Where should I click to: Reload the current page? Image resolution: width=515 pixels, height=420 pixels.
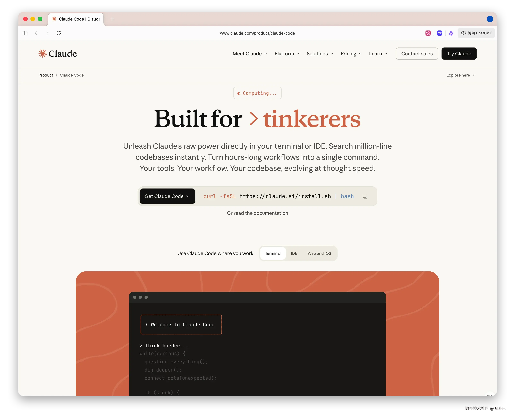(x=59, y=33)
